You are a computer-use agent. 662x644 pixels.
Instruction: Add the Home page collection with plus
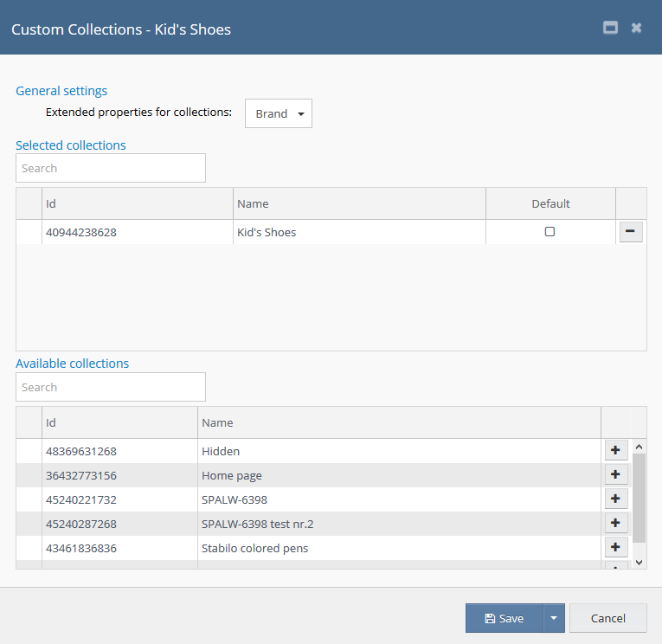pyautogui.click(x=615, y=474)
